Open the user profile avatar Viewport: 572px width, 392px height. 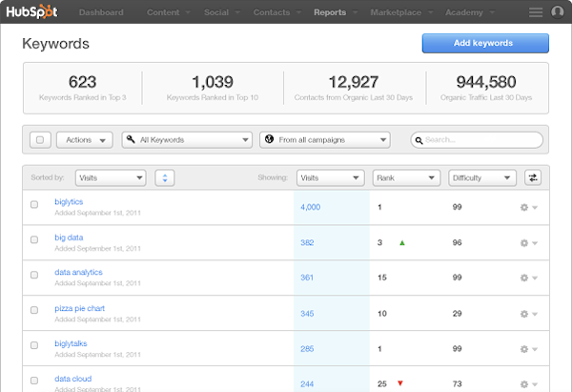(x=558, y=12)
